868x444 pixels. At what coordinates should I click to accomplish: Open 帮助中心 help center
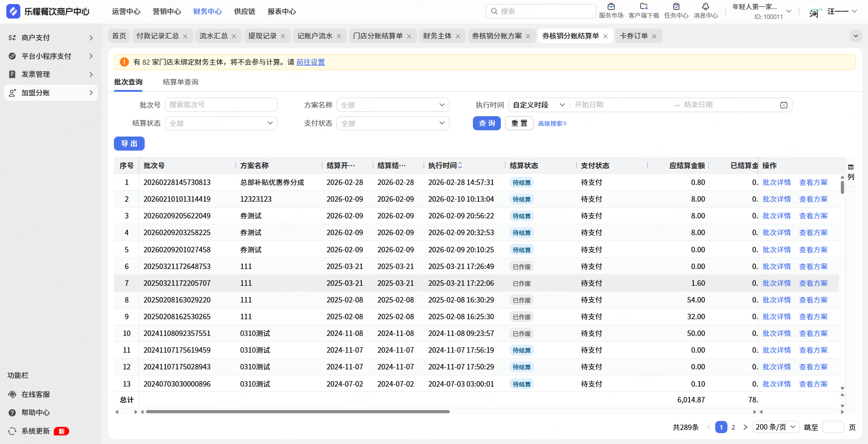(x=35, y=412)
